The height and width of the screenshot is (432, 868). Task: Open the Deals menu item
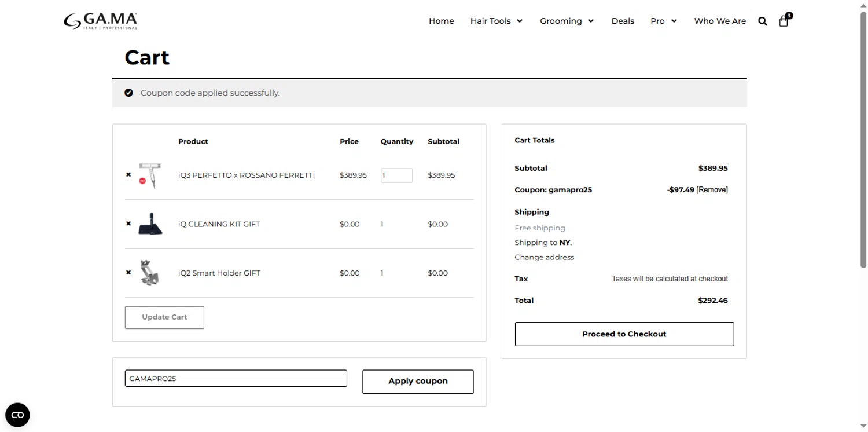[x=623, y=21]
